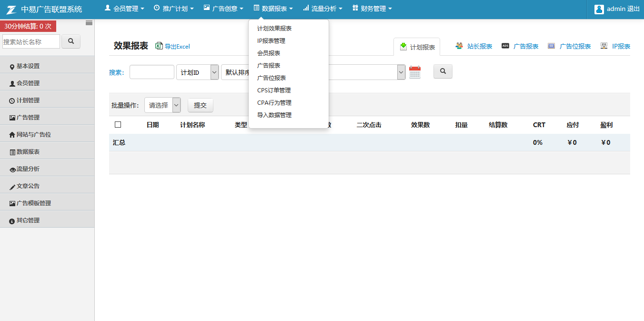Click the 退出 logout link
Image resolution: width=644 pixels, height=321 pixels.
(633, 9)
